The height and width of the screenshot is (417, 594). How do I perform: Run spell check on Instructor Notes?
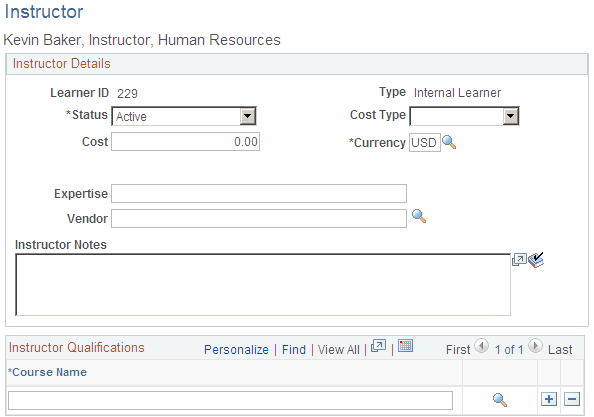536,260
